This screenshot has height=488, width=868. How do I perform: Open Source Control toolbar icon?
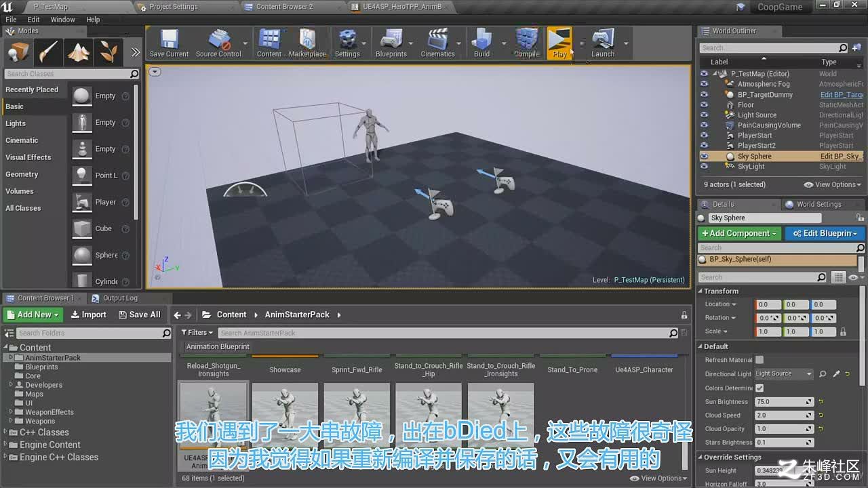tap(218, 43)
